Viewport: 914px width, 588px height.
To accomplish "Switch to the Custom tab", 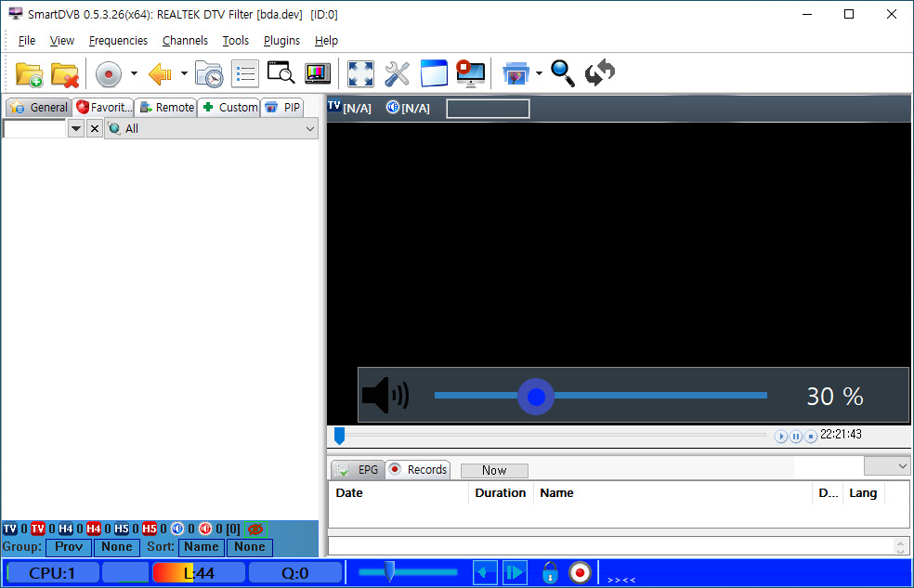I will (229, 107).
